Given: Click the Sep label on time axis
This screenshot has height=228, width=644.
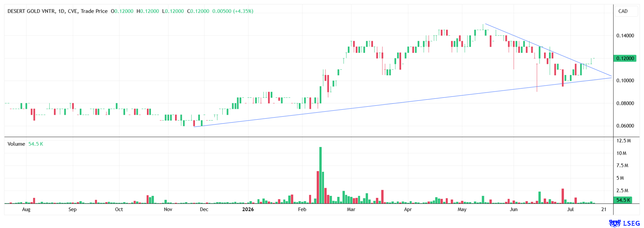Looking at the screenshot, I should (x=72, y=209).
